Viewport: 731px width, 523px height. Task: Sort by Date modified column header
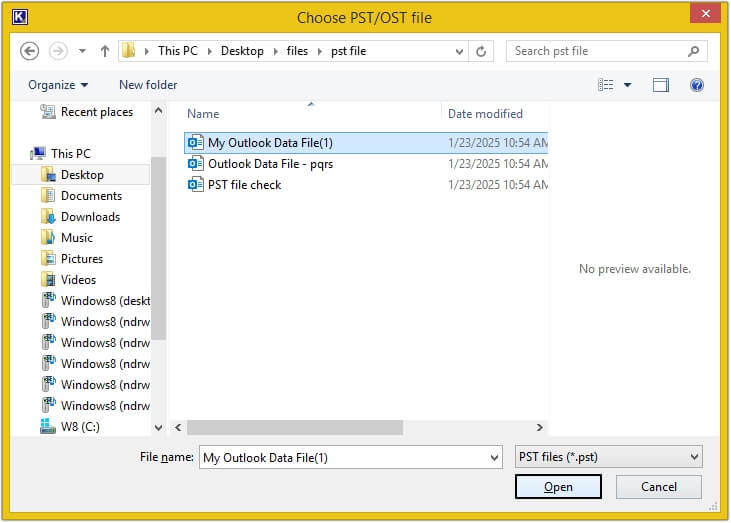485,114
